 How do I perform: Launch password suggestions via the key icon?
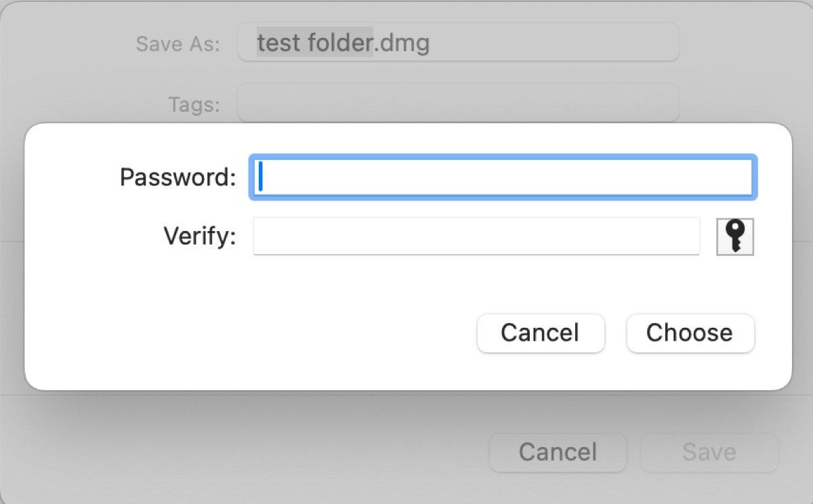(x=735, y=236)
